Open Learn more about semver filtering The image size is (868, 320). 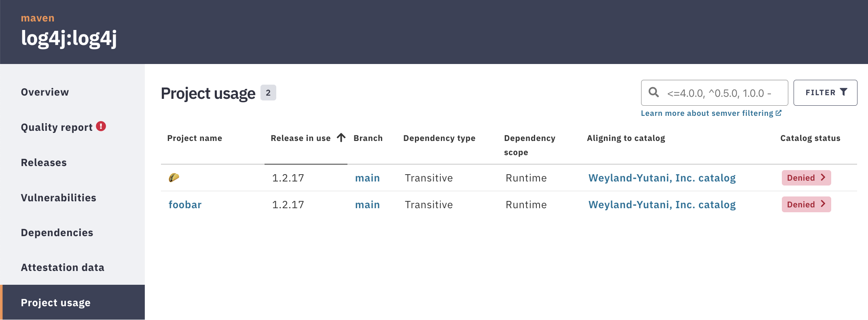point(707,113)
